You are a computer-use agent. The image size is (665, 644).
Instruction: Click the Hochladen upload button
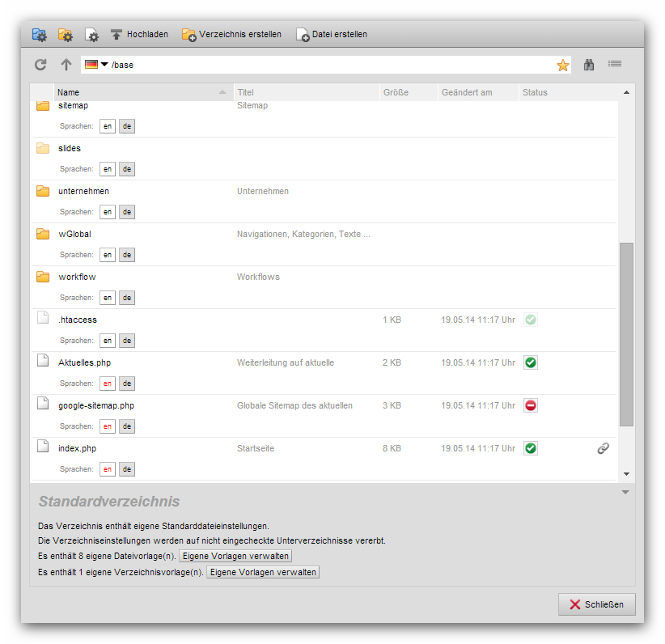pos(139,34)
